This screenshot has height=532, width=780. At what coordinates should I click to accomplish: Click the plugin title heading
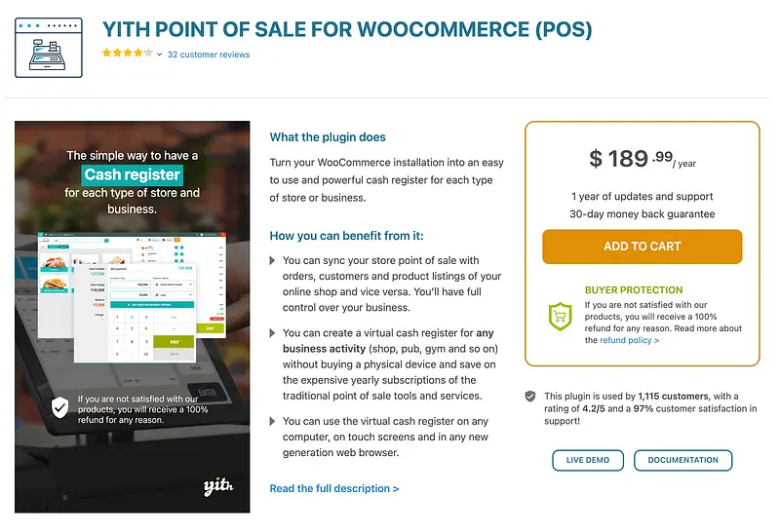click(347, 29)
